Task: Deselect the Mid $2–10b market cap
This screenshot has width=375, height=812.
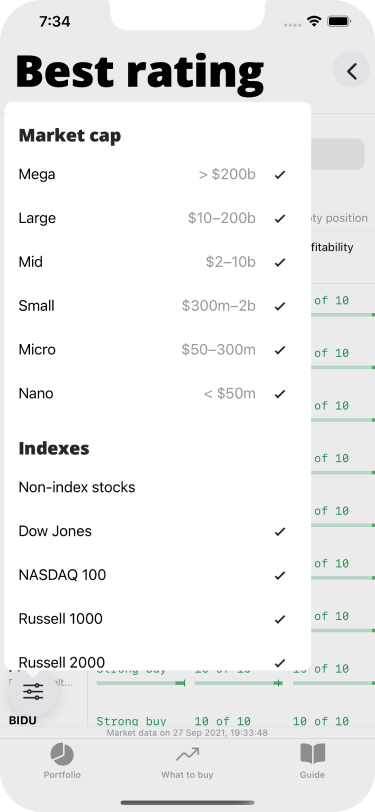Action: tap(160, 262)
